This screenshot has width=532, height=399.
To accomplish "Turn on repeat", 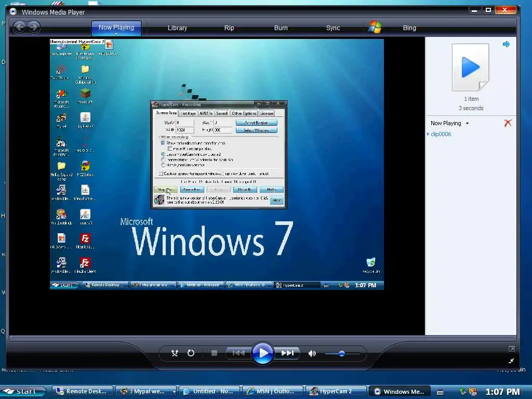I will pyautogui.click(x=191, y=353).
